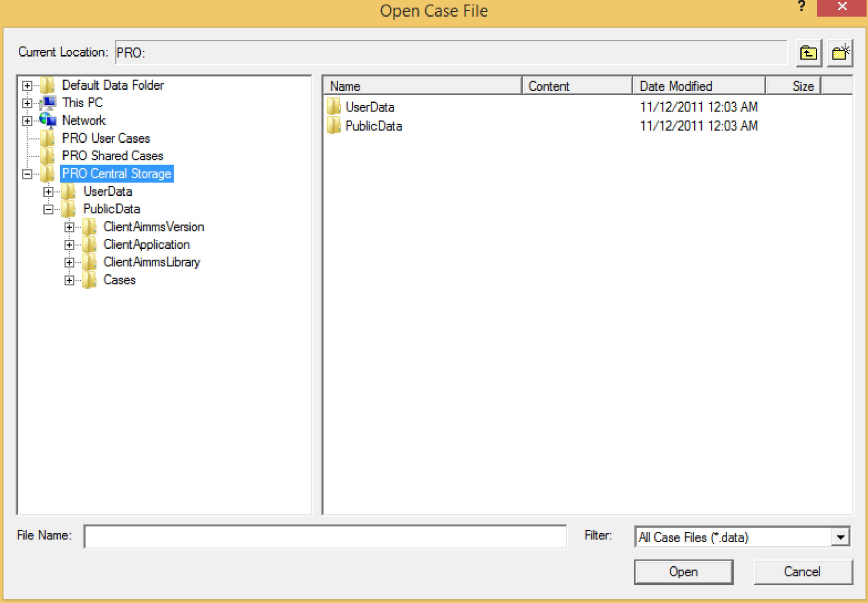Collapse the PublicData tree node
Viewport: 868px width, 603px height.
[48, 209]
